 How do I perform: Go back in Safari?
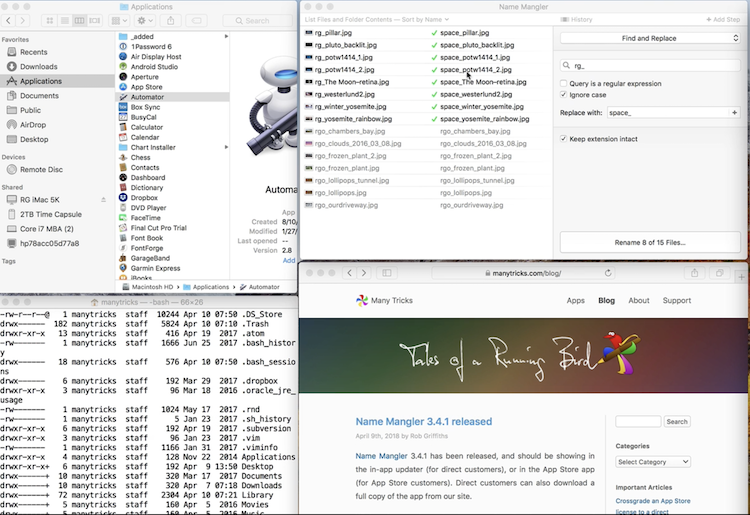[x=349, y=273]
